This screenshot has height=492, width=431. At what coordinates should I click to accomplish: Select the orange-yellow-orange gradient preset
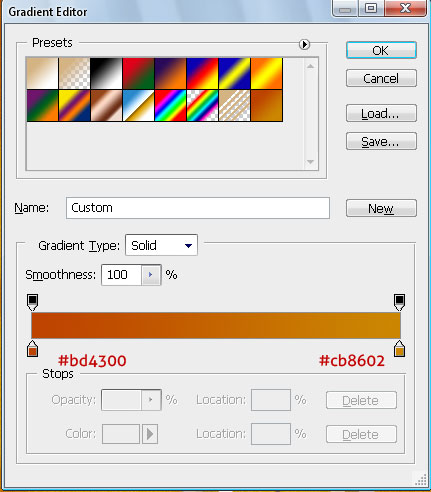tap(266, 73)
